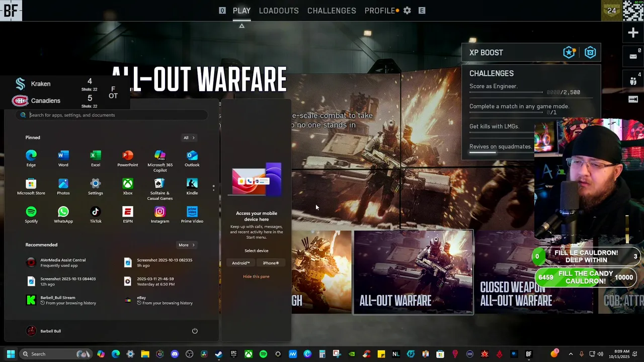Click Score as Engineer challenge

click(493, 86)
